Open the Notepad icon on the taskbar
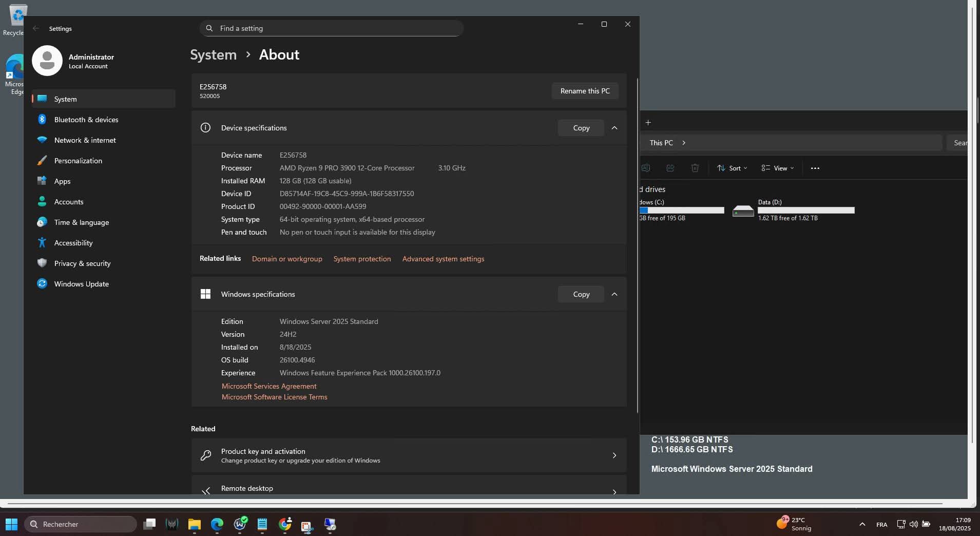Viewport: 980px width, 536px height. (262, 524)
